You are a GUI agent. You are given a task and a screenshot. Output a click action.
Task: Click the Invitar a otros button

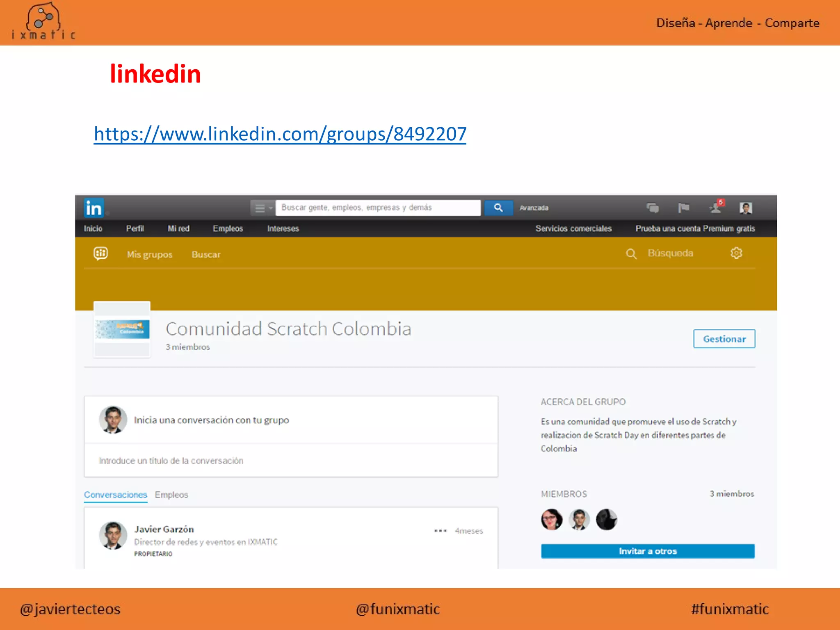[x=648, y=551]
